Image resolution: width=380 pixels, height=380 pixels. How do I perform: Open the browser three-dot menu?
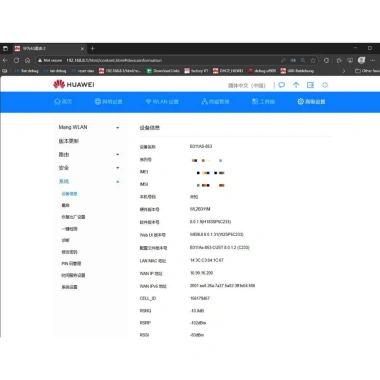[x=373, y=60]
